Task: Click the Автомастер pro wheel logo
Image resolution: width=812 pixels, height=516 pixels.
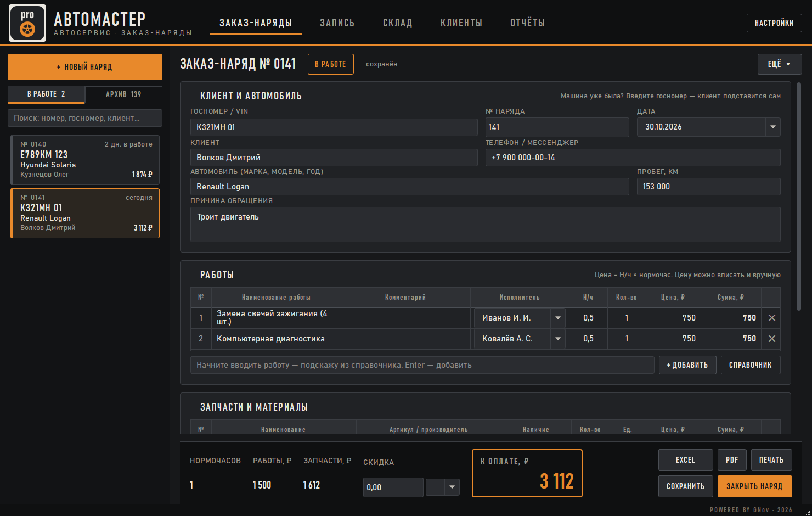Action: pyautogui.click(x=27, y=23)
